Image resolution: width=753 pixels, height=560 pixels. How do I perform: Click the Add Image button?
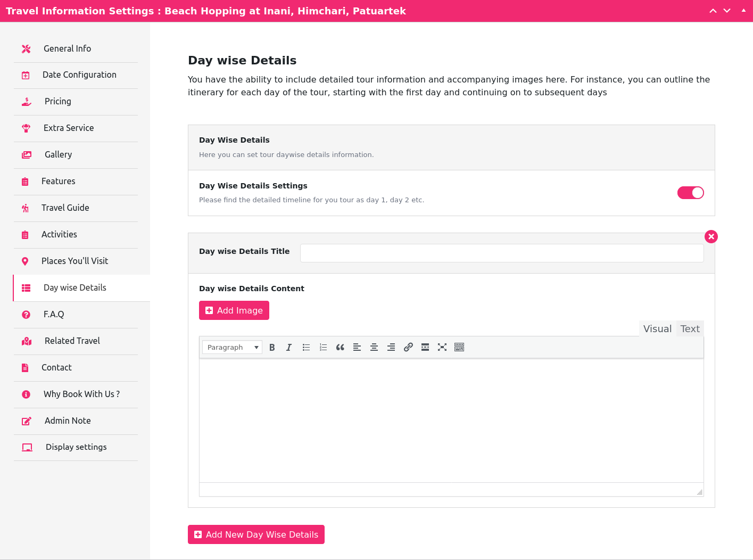coord(234,310)
